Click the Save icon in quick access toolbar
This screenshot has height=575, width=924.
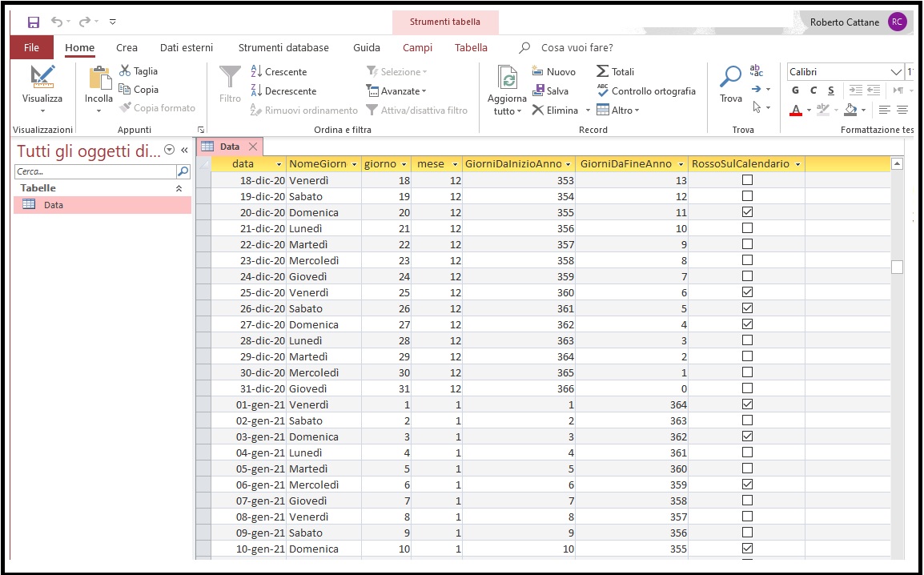[x=34, y=22]
